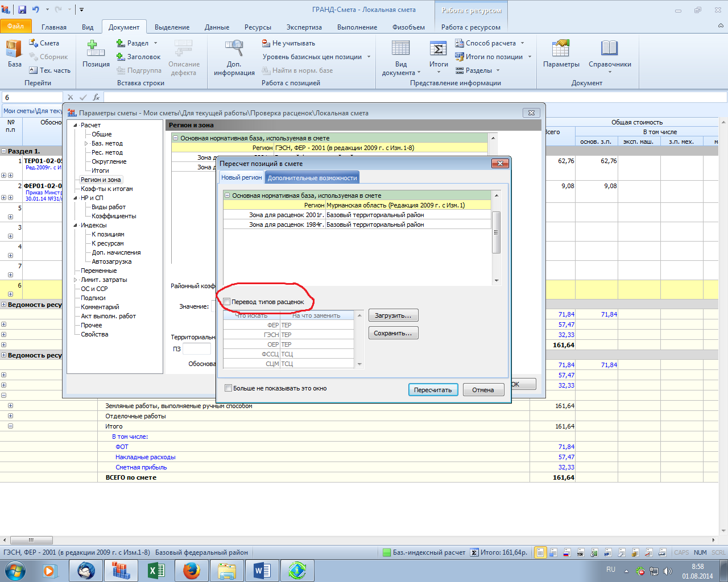Open Excel from the Windows taskbar
The width and height of the screenshot is (728, 582).
click(156, 570)
